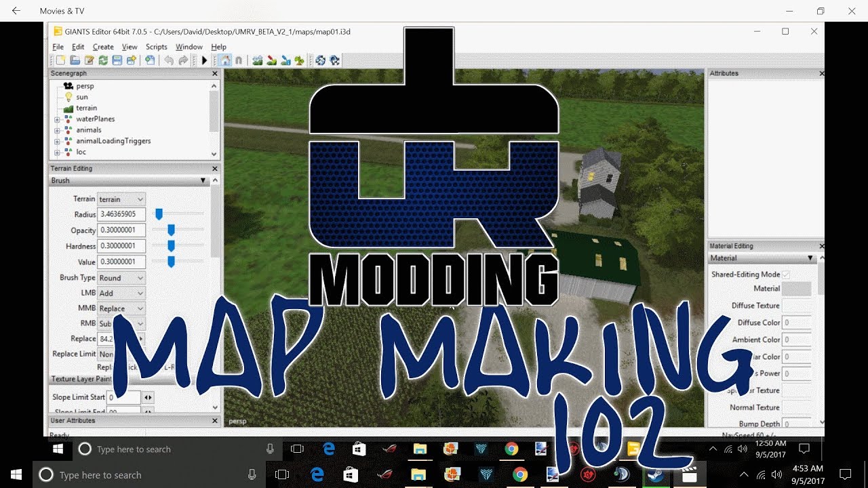Click the Save floppy disk toolbar icon
The image size is (868, 488).
pos(117,60)
